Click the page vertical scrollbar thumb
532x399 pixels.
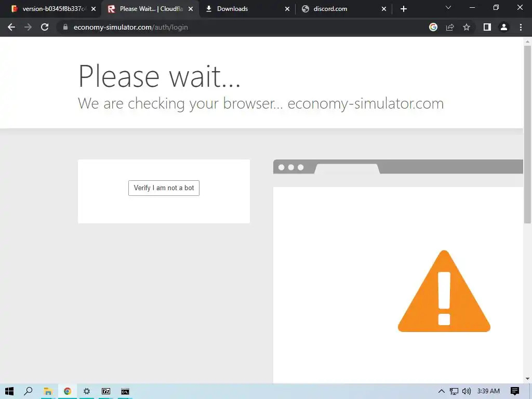tap(527, 135)
